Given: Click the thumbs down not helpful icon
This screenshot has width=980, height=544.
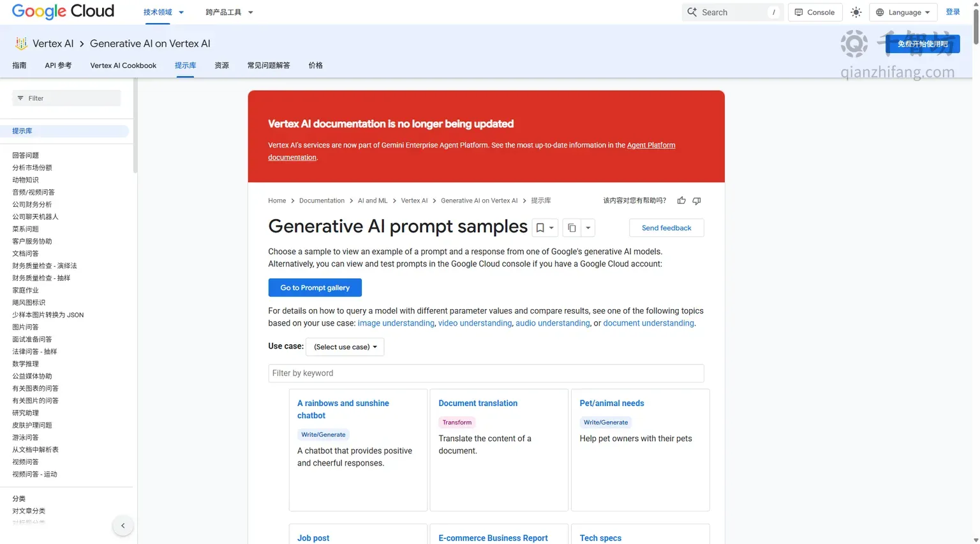Looking at the screenshot, I should tap(697, 200).
